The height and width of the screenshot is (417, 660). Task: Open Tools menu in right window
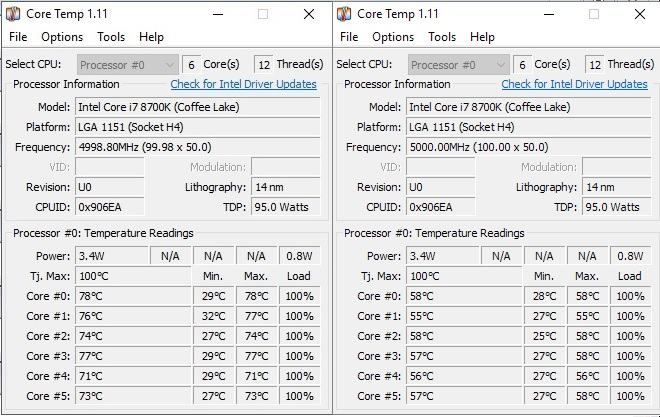(442, 37)
